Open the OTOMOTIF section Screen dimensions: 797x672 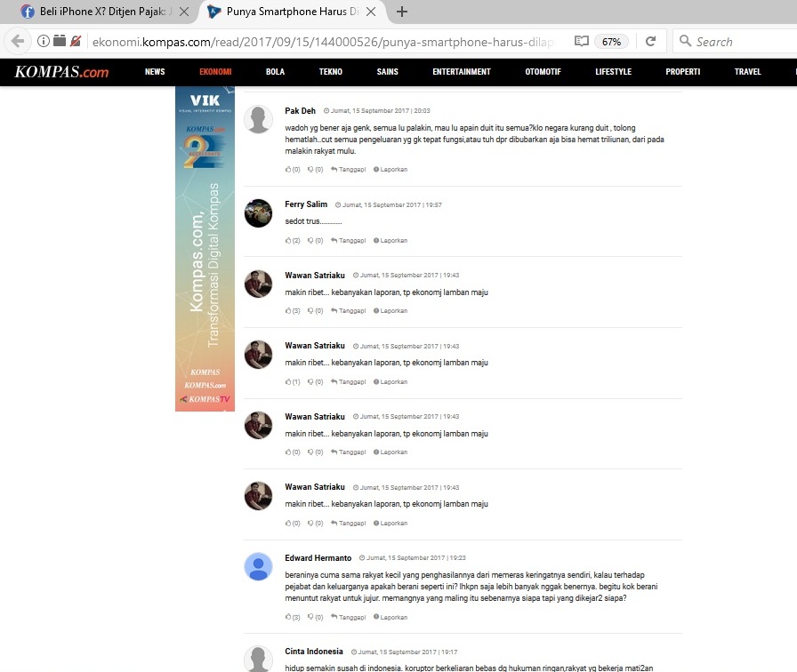click(543, 72)
